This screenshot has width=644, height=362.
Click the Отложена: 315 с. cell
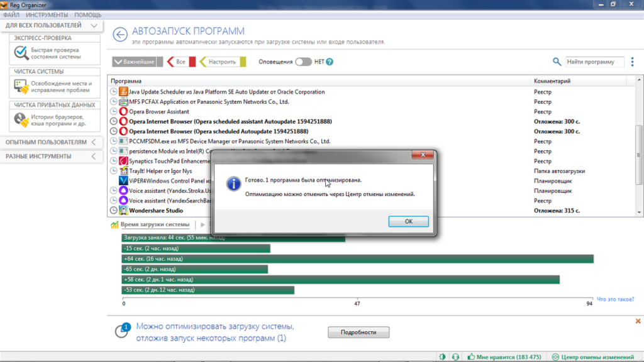557,211
